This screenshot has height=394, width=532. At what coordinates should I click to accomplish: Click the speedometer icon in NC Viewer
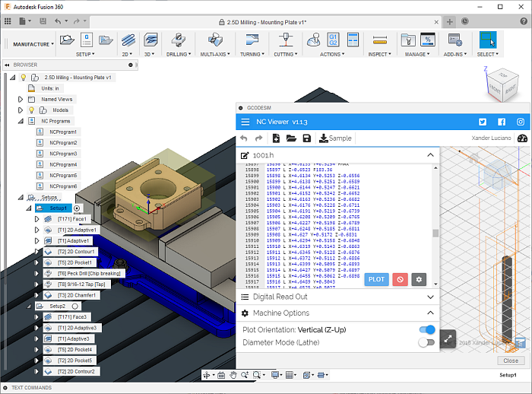(523, 138)
